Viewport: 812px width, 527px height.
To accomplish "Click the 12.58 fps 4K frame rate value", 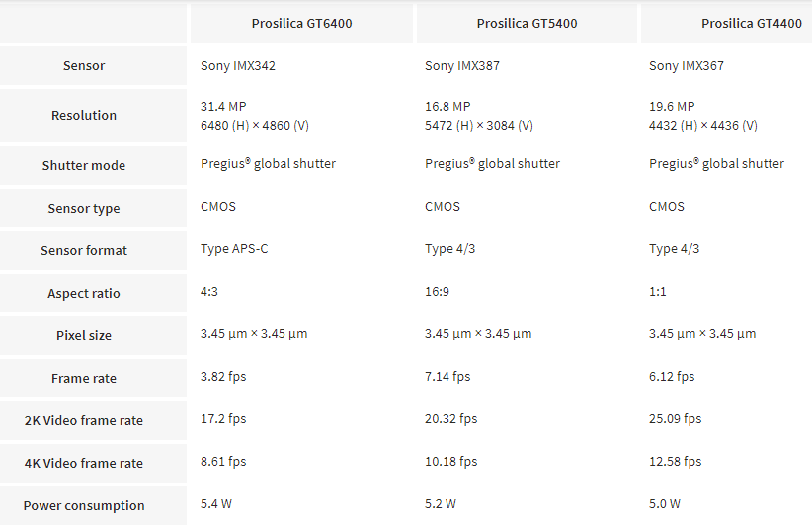I will pos(676,462).
